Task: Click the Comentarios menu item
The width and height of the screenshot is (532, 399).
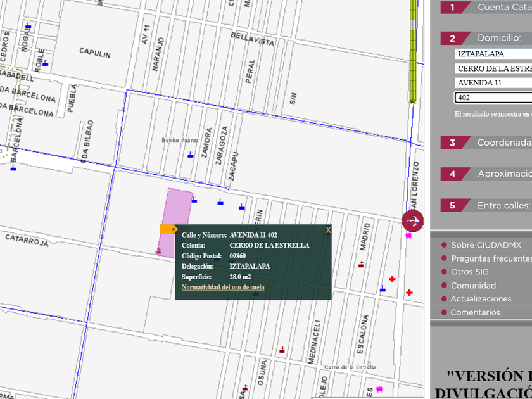Action: [x=475, y=312]
